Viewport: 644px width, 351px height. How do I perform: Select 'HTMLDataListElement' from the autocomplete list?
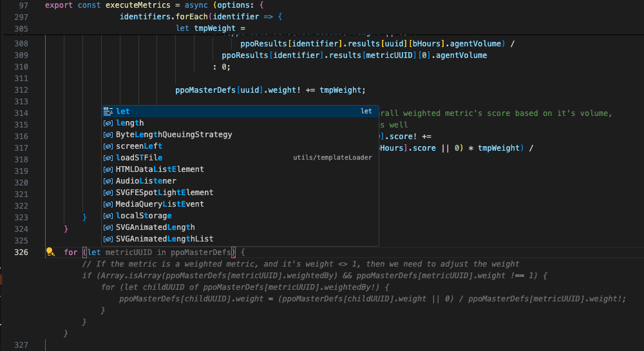pyautogui.click(x=160, y=169)
